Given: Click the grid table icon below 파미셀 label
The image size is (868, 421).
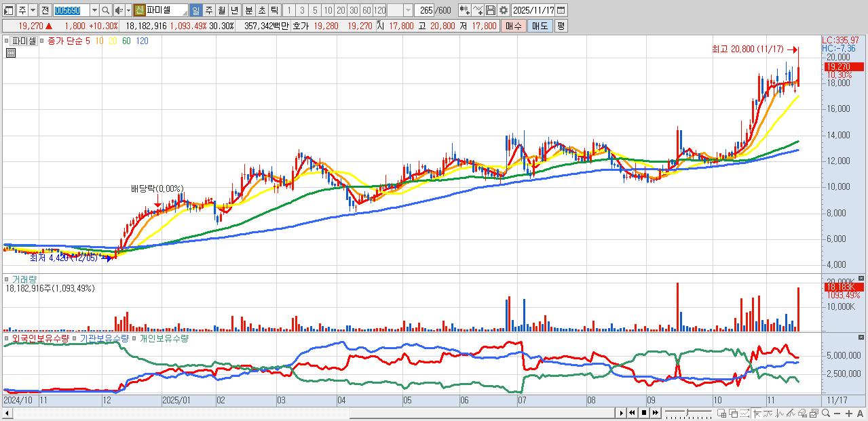Looking at the screenshot, I should (x=11, y=52).
